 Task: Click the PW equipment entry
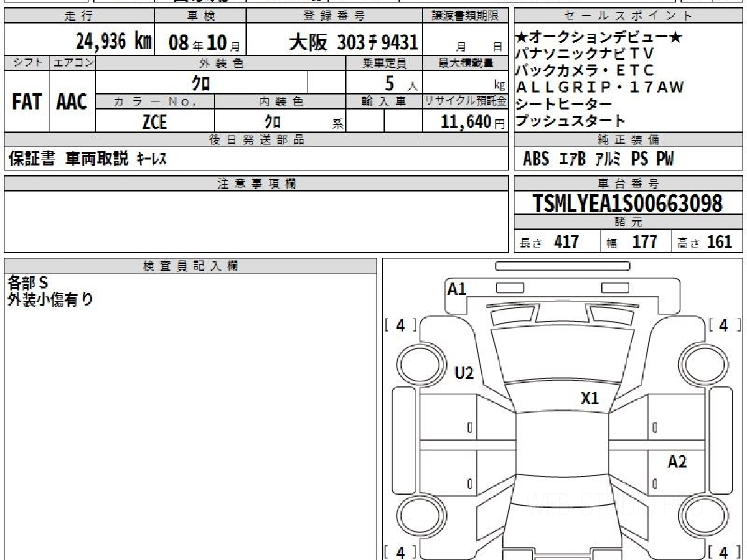665,159
